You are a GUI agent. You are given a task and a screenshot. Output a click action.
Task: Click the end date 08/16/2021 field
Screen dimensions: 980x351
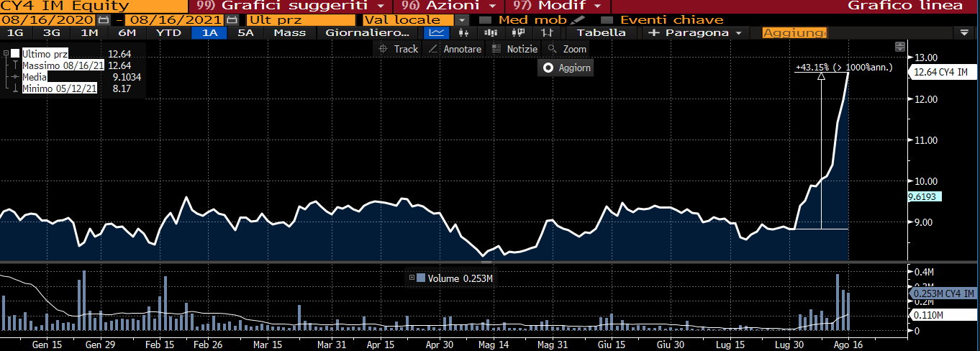coord(175,19)
